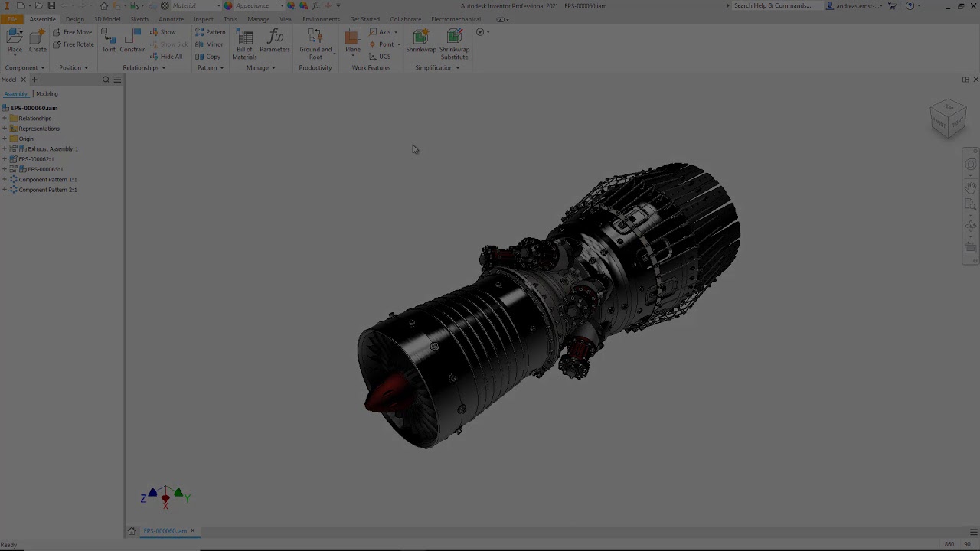The image size is (980, 551).
Task: Click the Show relationships tool
Action: point(162,32)
